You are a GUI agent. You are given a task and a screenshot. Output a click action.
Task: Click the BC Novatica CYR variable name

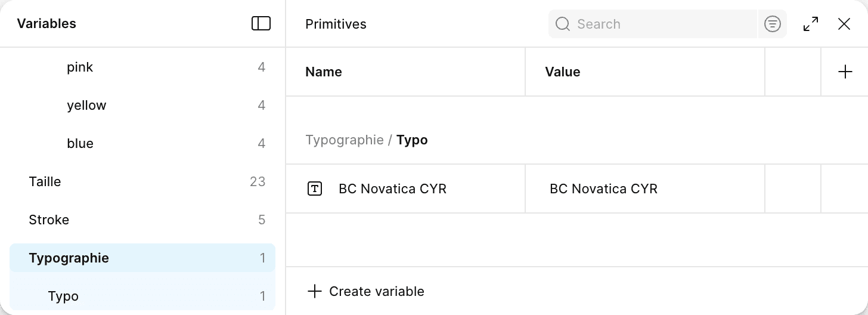392,189
